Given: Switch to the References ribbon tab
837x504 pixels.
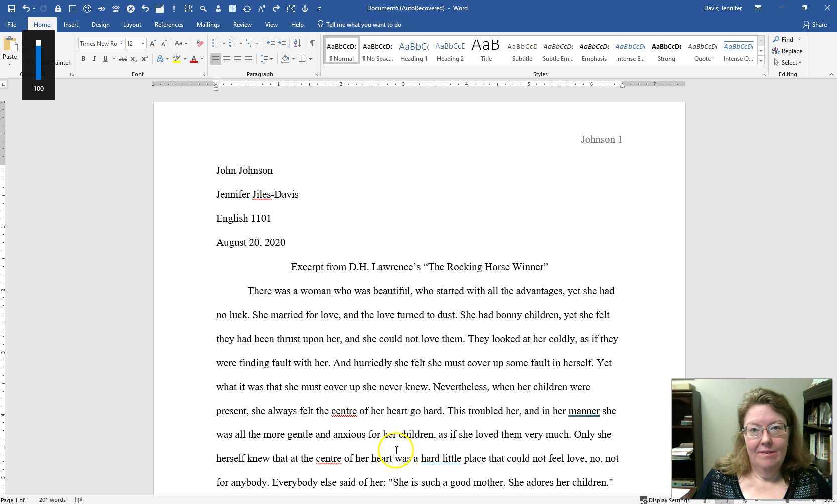Looking at the screenshot, I should tap(169, 24).
